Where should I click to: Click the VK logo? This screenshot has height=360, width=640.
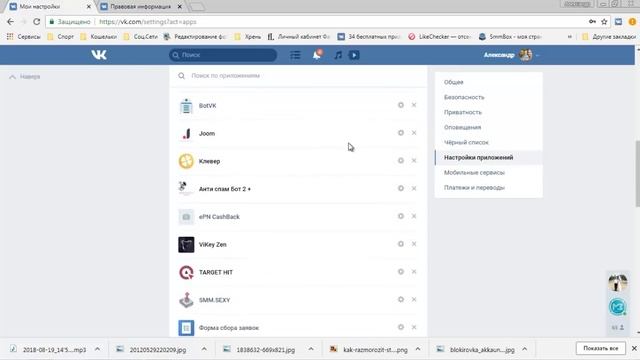[x=99, y=55]
